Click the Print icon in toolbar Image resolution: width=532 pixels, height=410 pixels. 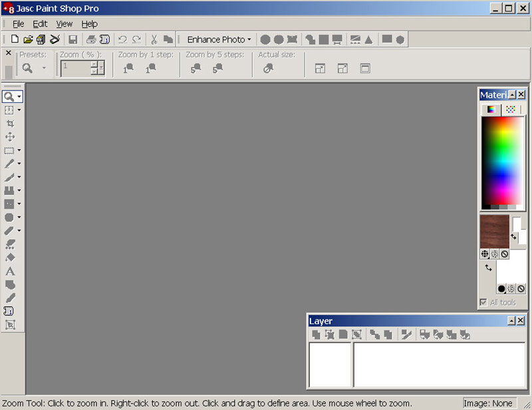(91, 40)
